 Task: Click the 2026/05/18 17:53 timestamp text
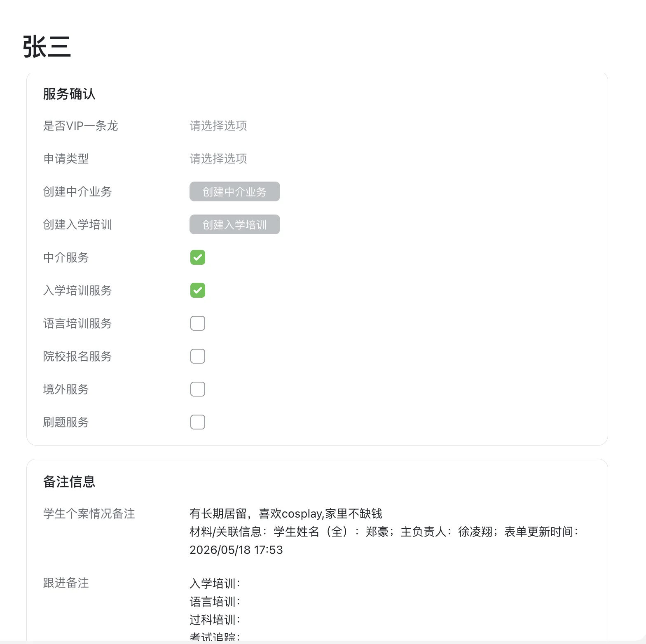236,550
